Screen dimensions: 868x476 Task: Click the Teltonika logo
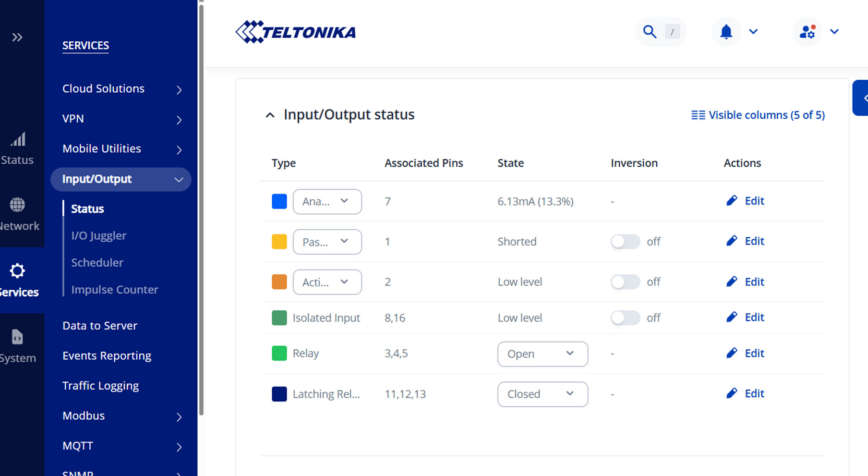pos(296,32)
